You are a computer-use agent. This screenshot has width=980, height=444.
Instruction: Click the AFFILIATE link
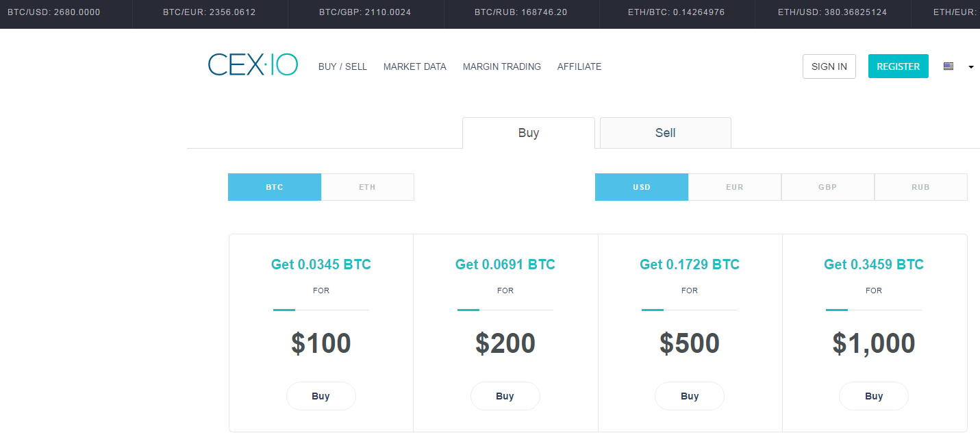coord(579,66)
